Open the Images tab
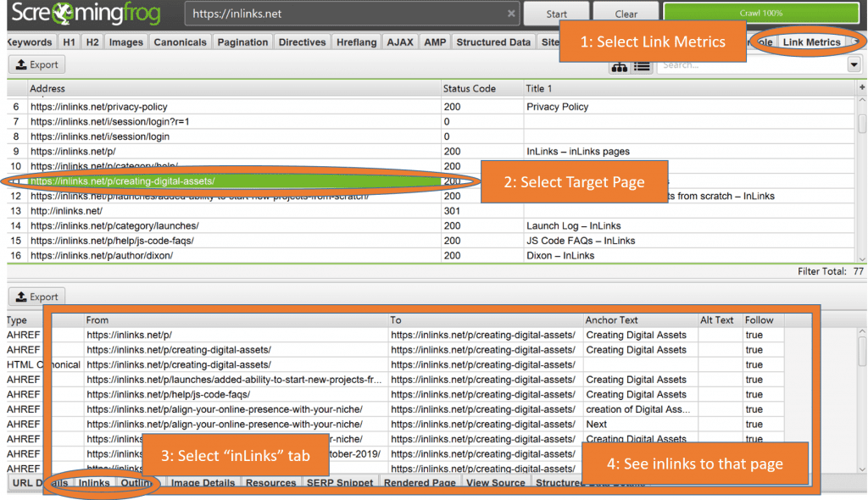868x500 pixels. [x=125, y=42]
